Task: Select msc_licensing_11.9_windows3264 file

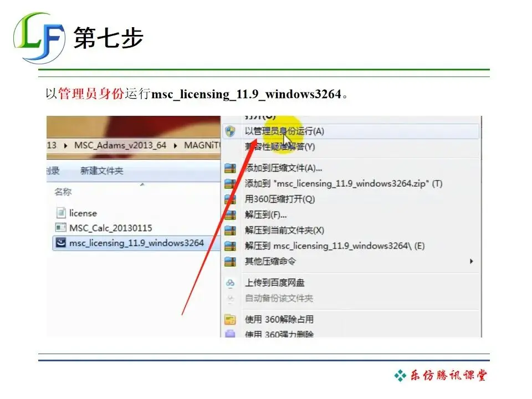Action: click(x=136, y=243)
